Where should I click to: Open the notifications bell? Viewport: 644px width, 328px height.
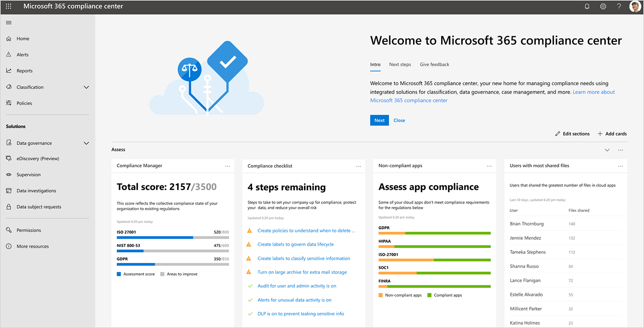click(587, 6)
